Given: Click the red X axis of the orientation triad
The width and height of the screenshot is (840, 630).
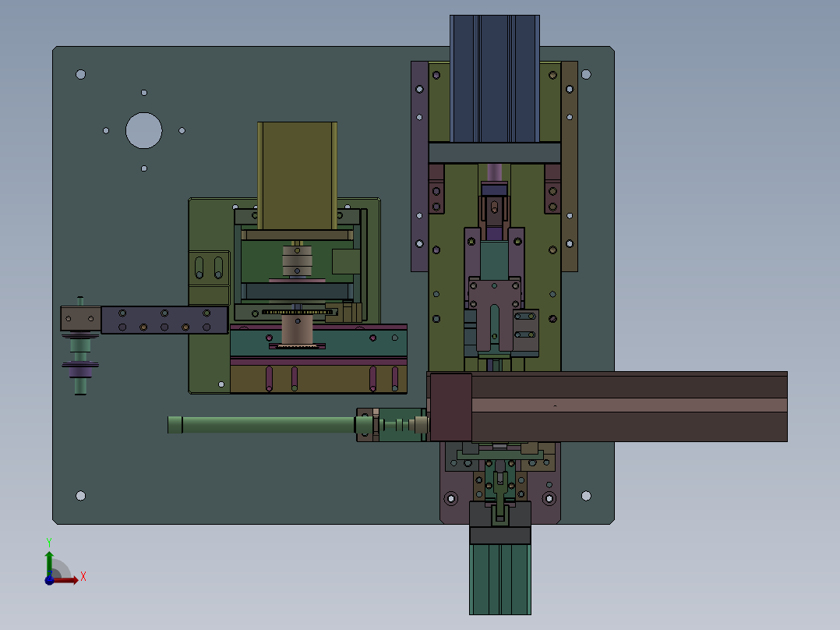Looking at the screenshot, I should click(x=65, y=580).
